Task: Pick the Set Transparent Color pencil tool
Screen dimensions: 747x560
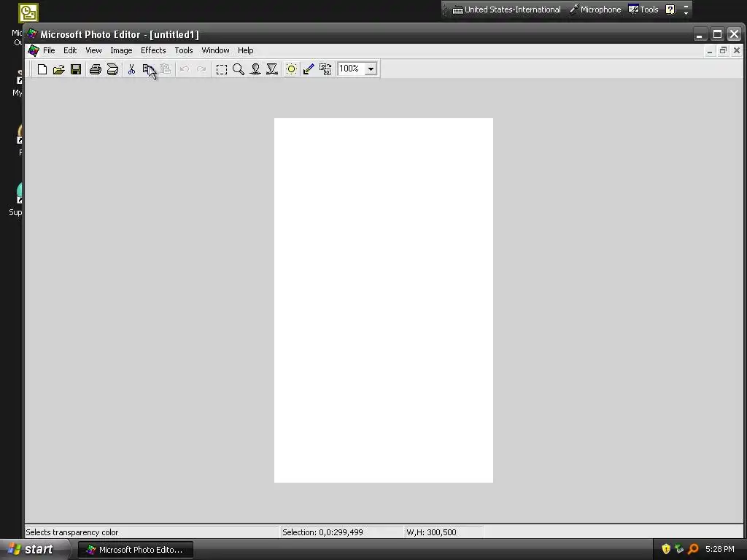Action: coord(309,69)
